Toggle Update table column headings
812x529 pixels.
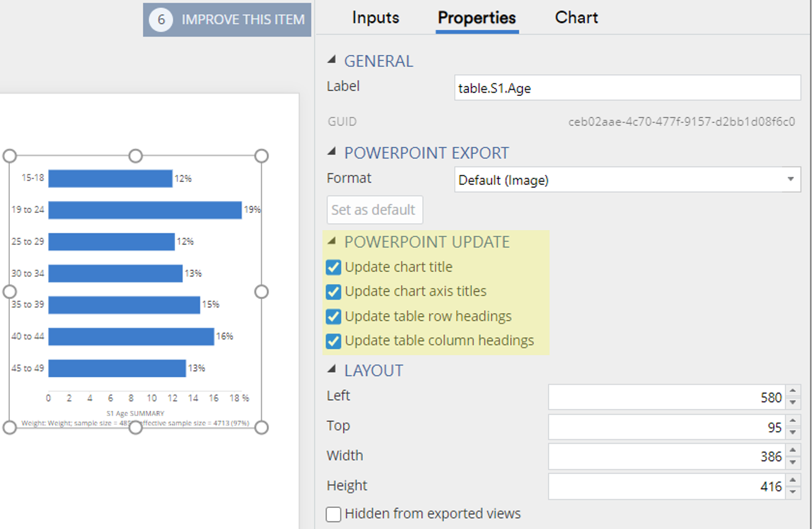coord(334,341)
